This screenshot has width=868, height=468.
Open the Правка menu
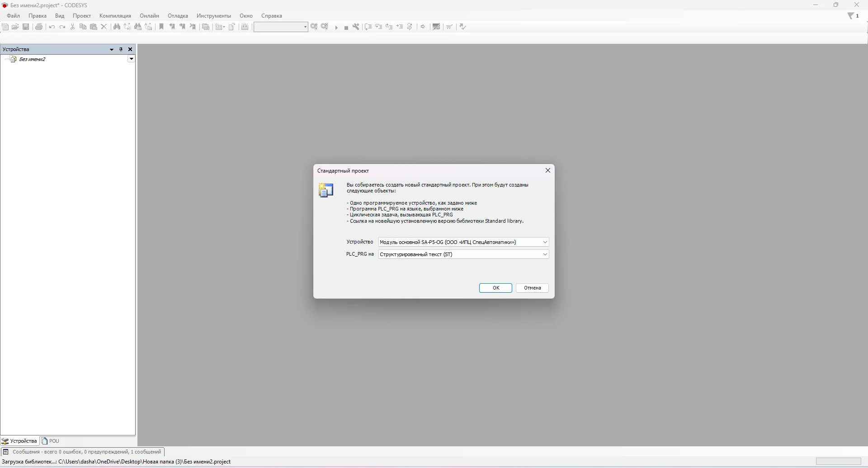(x=38, y=16)
